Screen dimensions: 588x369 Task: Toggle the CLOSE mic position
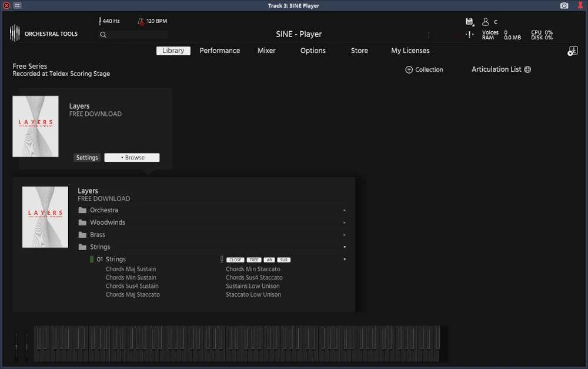[235, 260]
